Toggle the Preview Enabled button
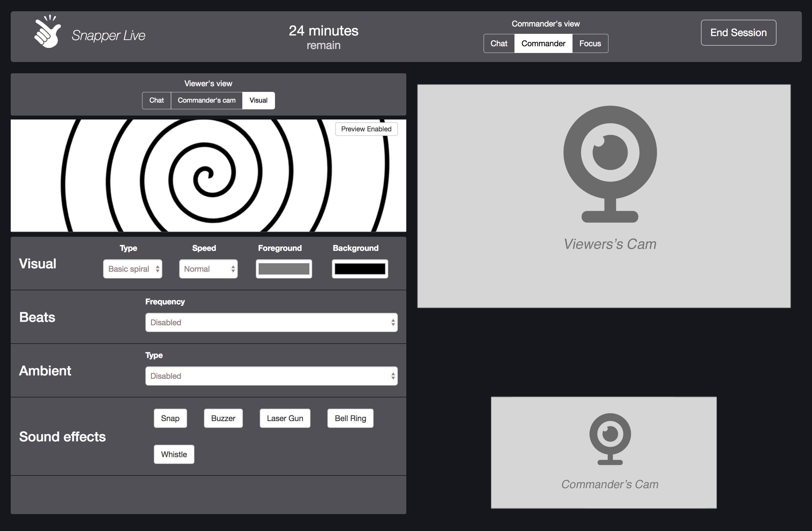 click(366, 129)
